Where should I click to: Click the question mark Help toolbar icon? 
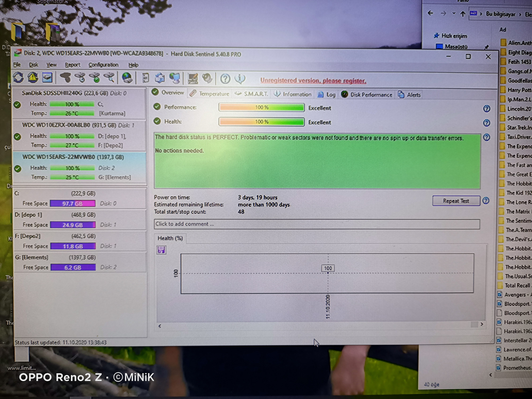[x=225, y=79]
